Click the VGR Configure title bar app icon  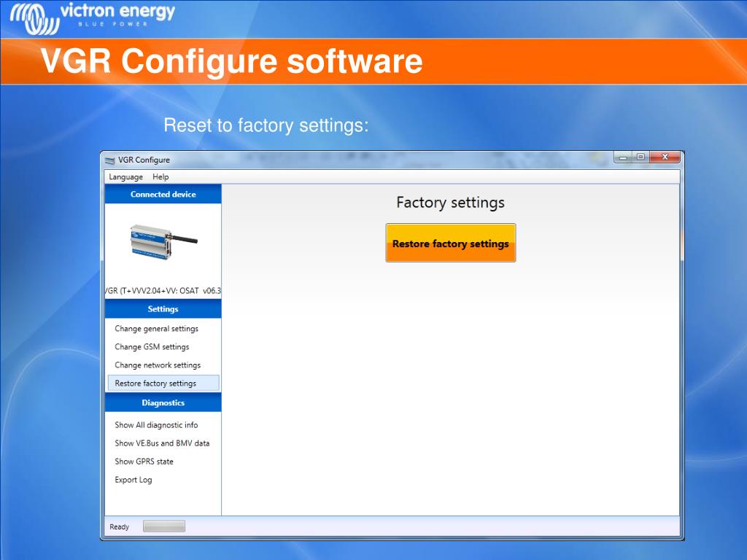(x=110, y=160)
